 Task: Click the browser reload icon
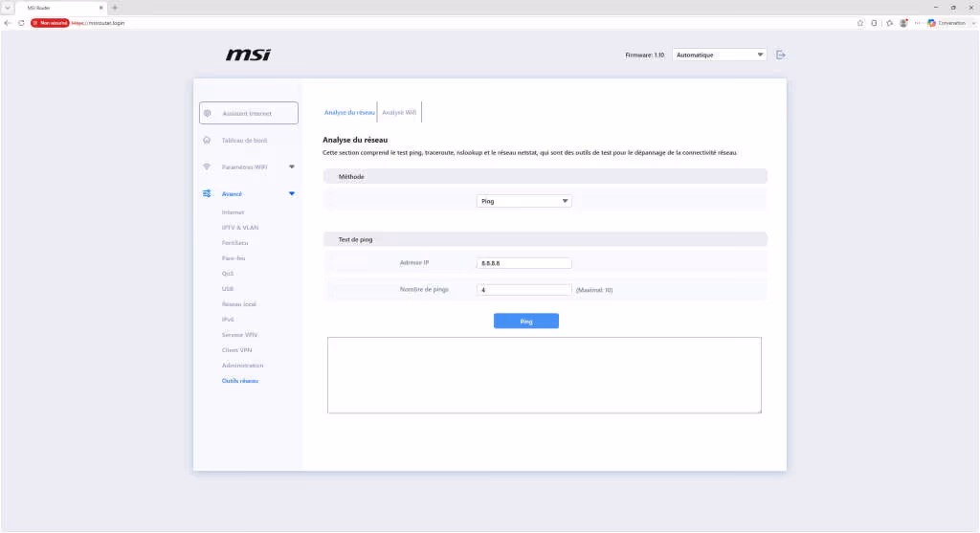pos(21,23)
